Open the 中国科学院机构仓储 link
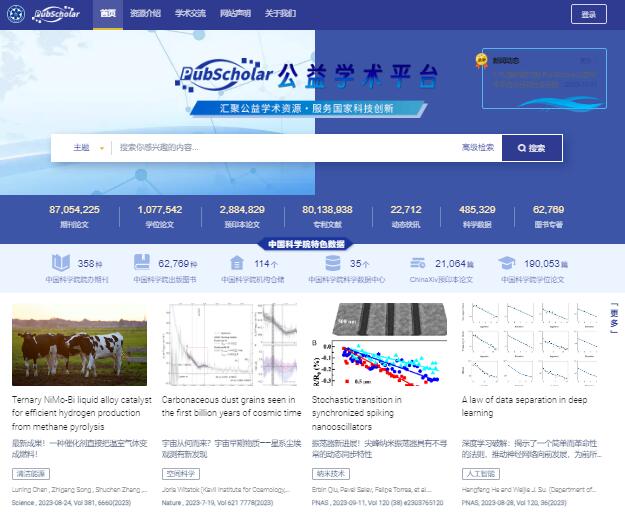 tap(253, 280)
